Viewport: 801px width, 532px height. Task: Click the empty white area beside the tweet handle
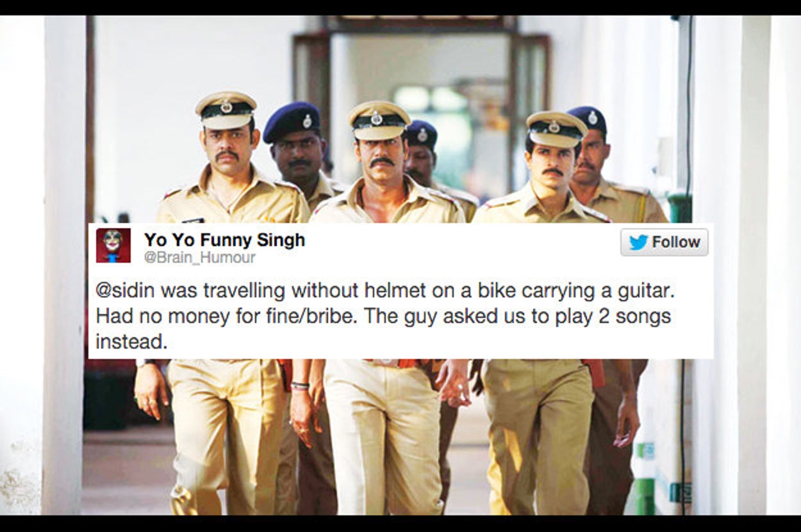coord(436,258)
